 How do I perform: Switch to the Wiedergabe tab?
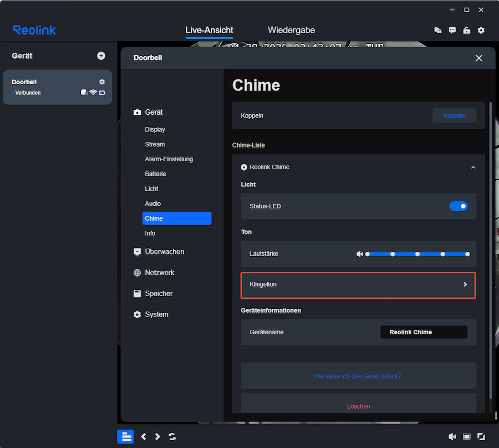pos(291,30)
